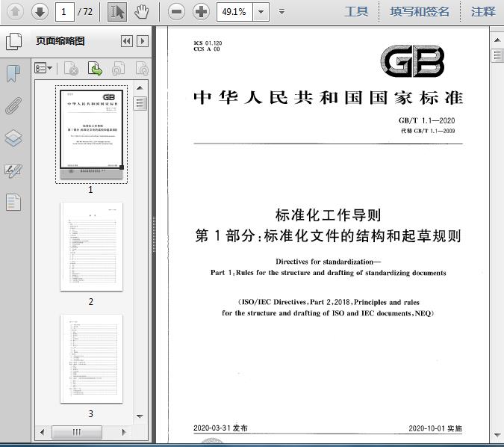Open the zoom percentage dropdown arrow
Image resolution: width=504 pixels, height=447 pixels.
coord(261,11)
